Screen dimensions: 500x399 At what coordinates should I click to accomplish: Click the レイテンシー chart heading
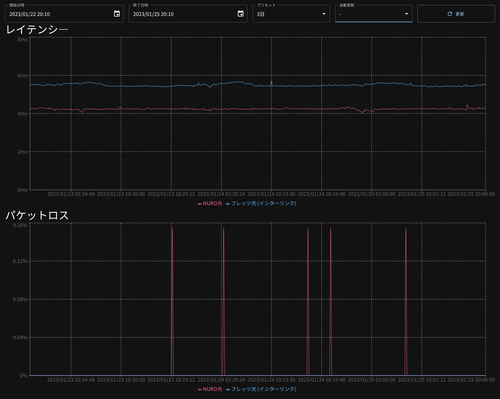tap(37, 30)
